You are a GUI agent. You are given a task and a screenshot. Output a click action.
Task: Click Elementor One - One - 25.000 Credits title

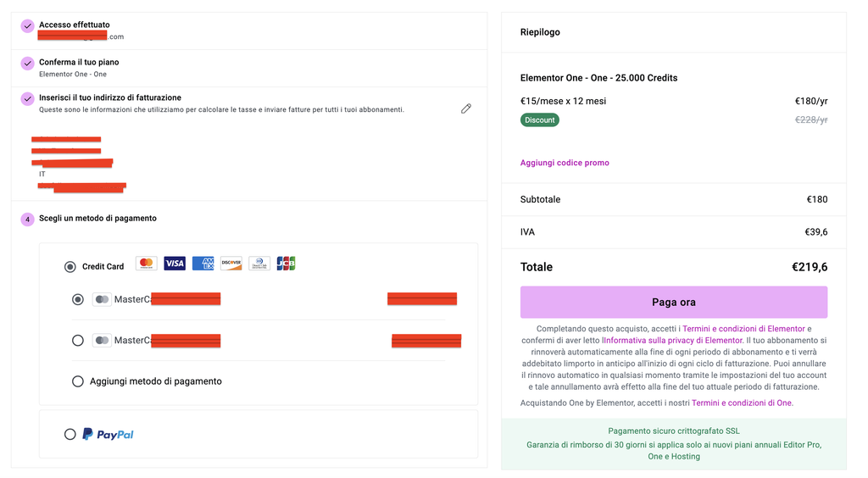599,78
